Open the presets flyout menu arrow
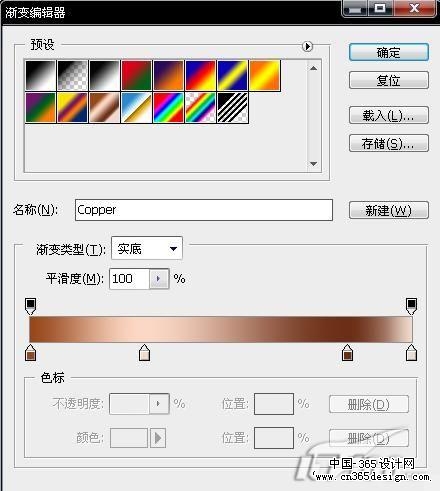 (307, 46)
